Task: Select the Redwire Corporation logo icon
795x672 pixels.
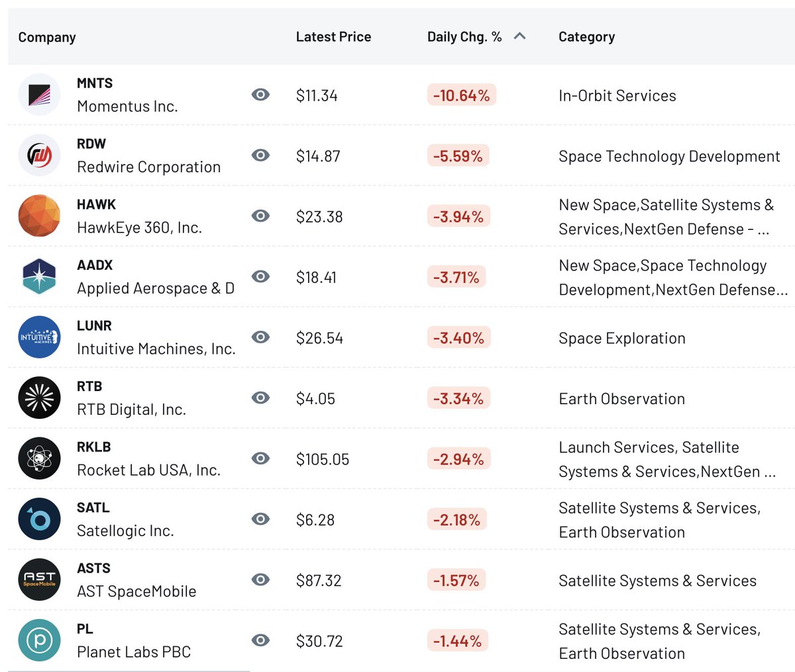Action: (x=39, y=155)
